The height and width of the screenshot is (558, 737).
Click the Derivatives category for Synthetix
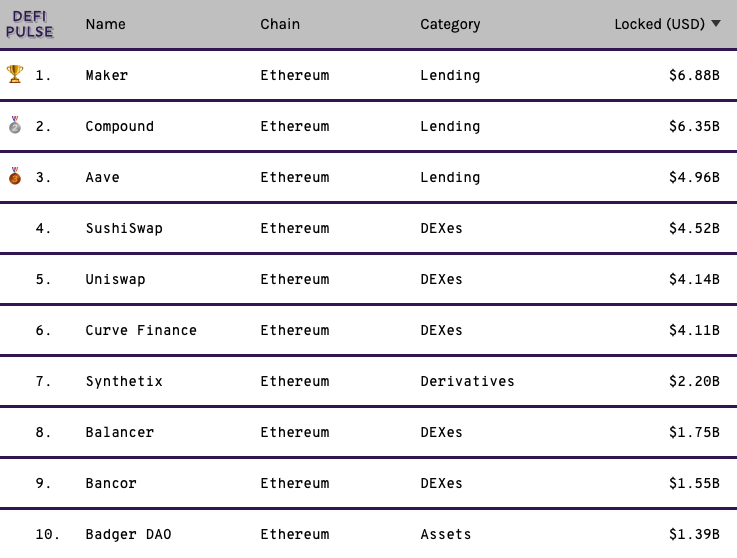click(467, 381)
